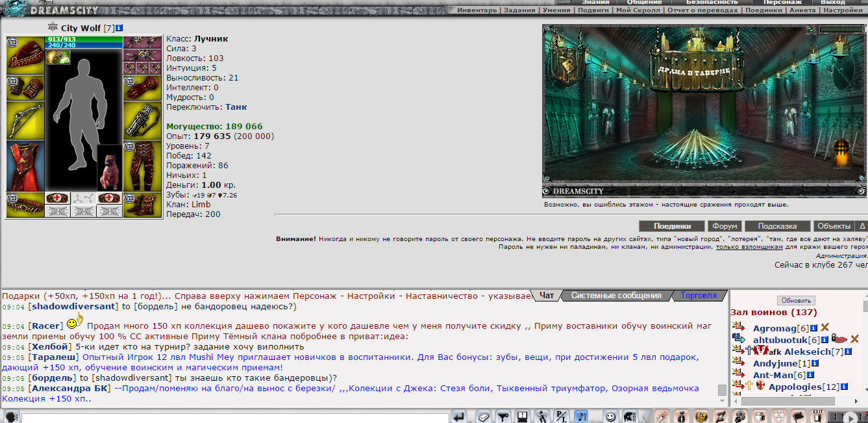Click the green 913/913 health bar

point(84,40)
